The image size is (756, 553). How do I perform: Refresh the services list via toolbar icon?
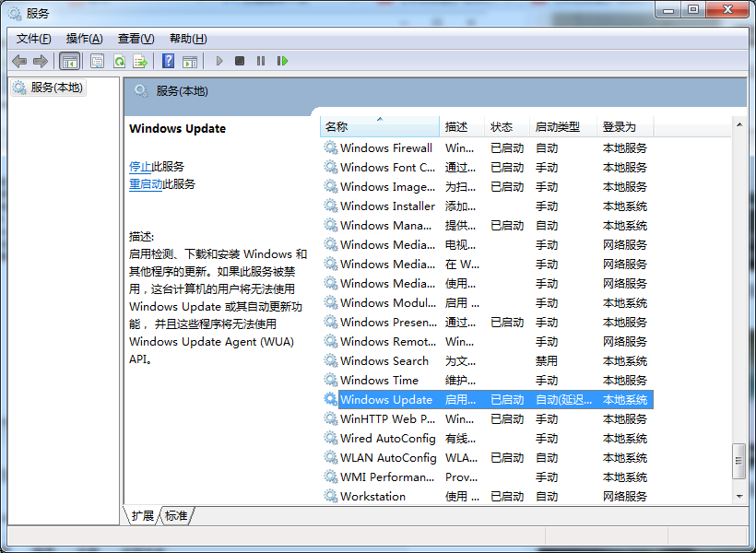click(x=119, y=61)
